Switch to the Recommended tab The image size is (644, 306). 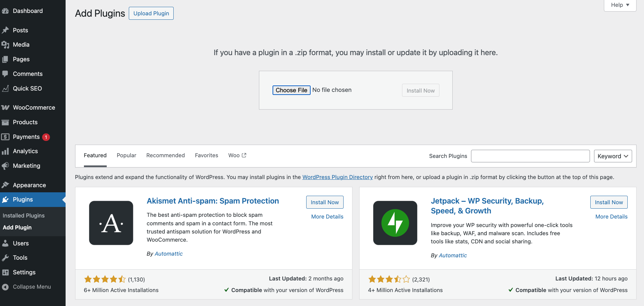(x=166, y=156)
